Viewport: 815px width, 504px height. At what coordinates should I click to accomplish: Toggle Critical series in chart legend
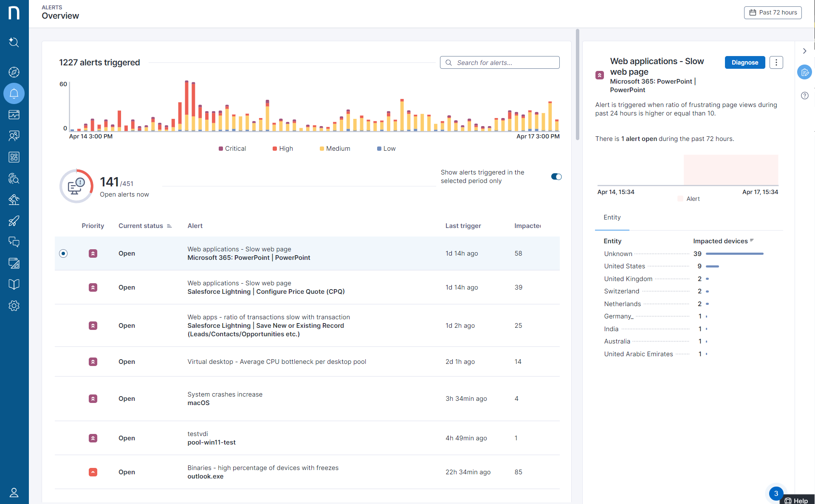[232, 149]
